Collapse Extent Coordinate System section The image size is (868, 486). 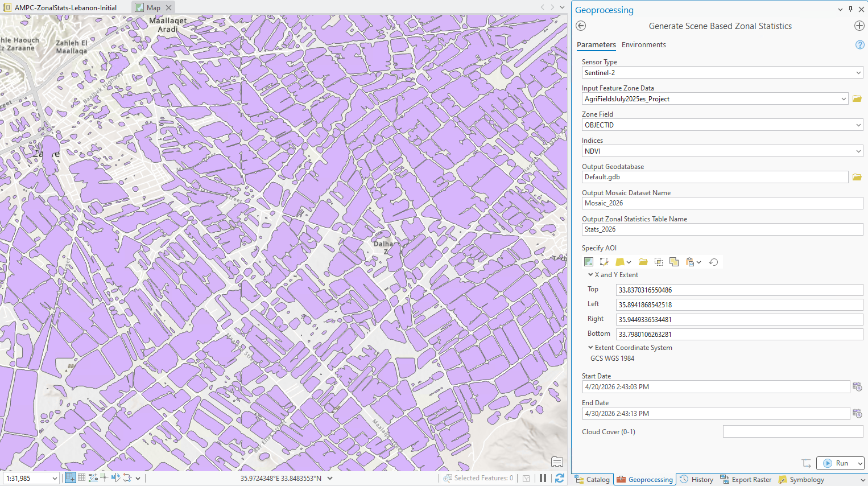point(590,347)
